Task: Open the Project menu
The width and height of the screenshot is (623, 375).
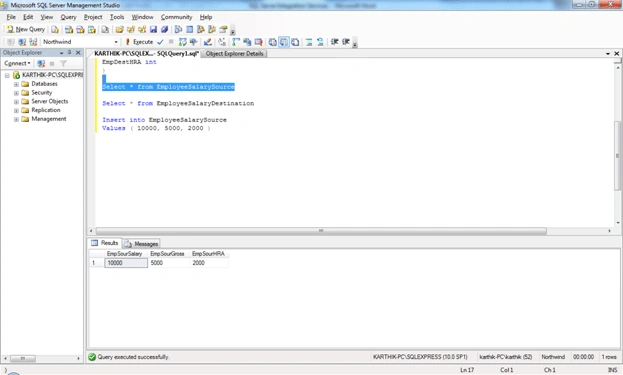Action: tap(93, 17)
